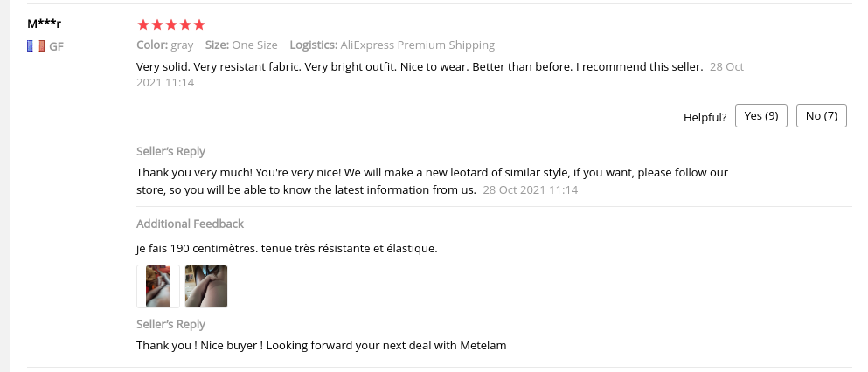This screenshot has width=868, height=372.
Task: Click the Helpful? label
Action: click(705, 117)
